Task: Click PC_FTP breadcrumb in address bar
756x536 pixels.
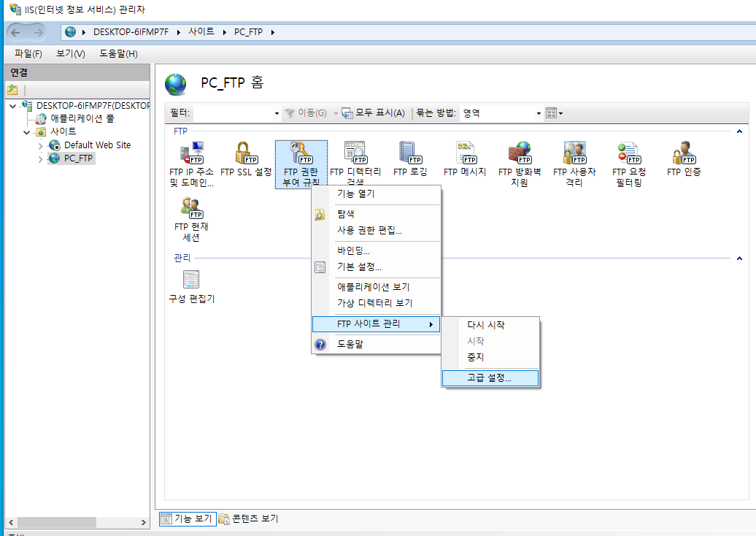Action: click(x=248, y=32)
